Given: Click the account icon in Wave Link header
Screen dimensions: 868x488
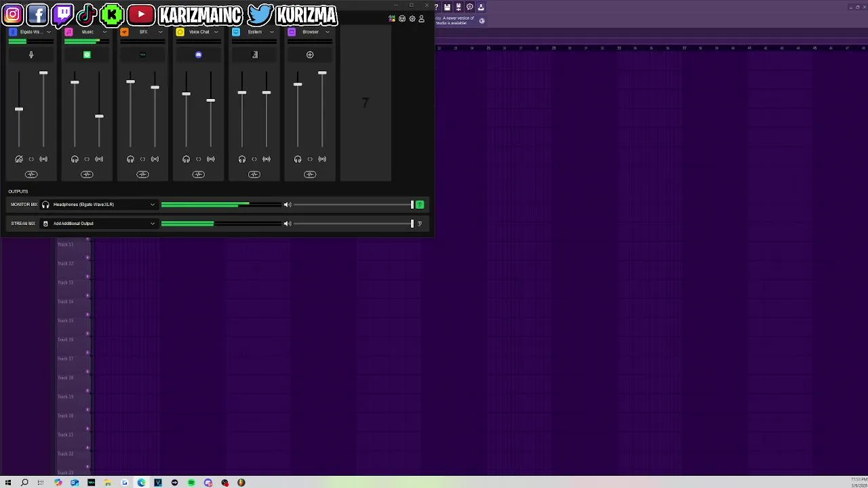Looking at the screenshot, I should coord(421,19).
